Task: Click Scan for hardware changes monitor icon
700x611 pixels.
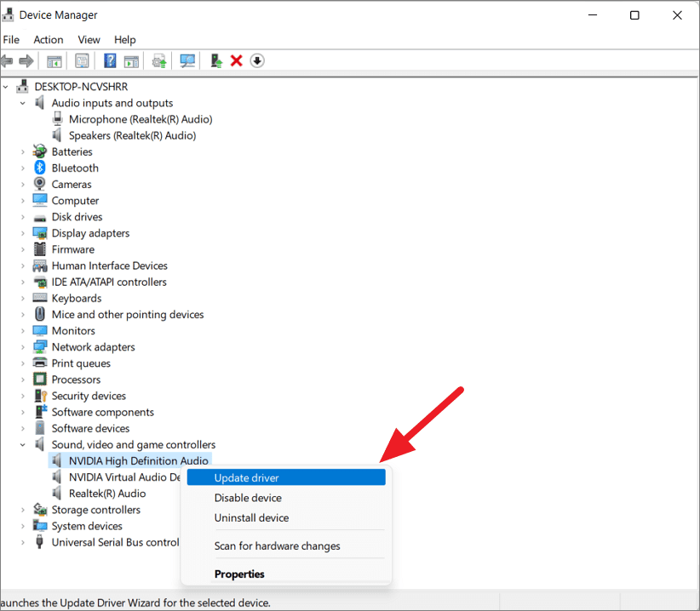Action: tap(187, 60)
